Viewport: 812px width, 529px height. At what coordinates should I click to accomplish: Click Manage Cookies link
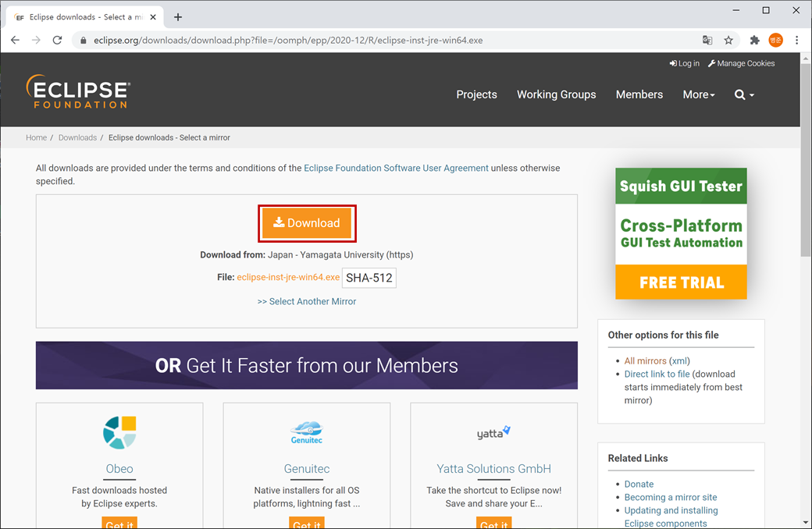[741, 63]
